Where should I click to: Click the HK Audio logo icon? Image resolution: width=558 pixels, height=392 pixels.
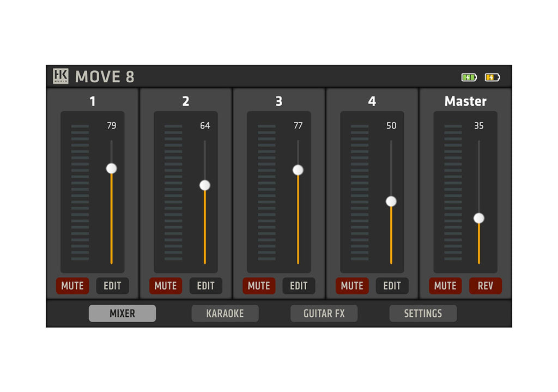point(60,76)
